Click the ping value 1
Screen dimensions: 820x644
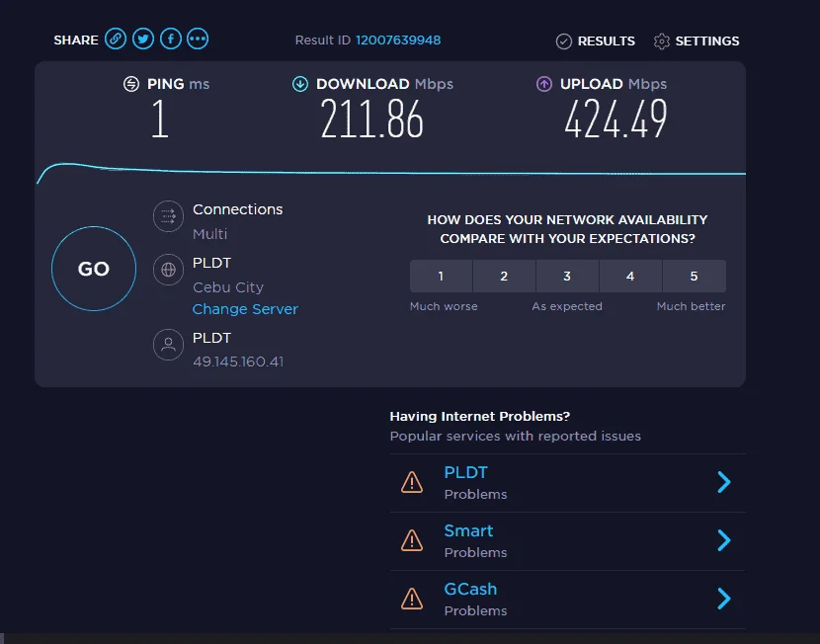coord(160,120)
